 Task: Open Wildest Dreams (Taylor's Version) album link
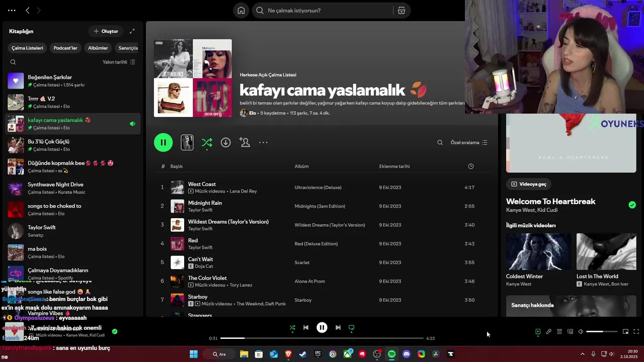point(330,225)
